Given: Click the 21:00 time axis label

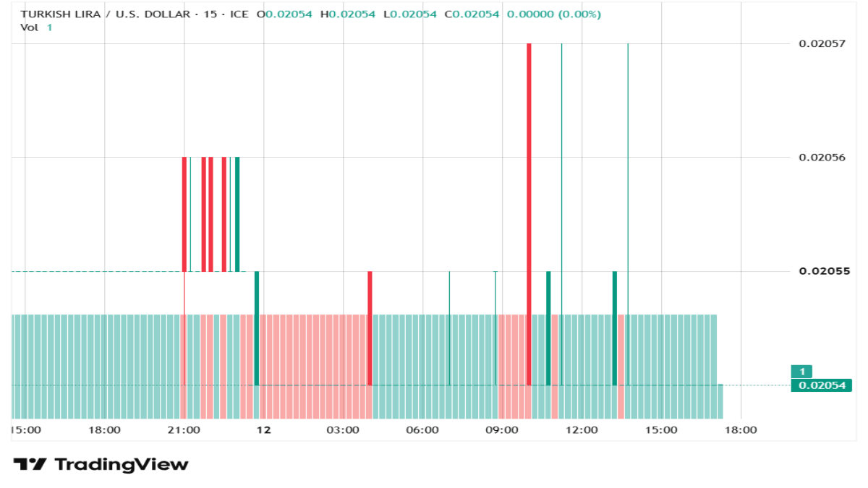Looking at the screenshot, I should coord(184,429).
